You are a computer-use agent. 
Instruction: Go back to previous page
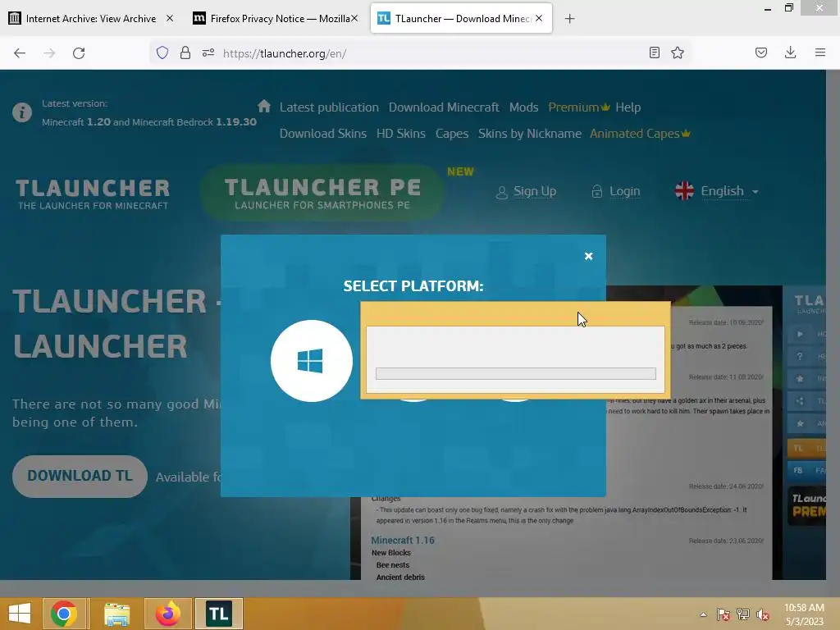[20, 53]
